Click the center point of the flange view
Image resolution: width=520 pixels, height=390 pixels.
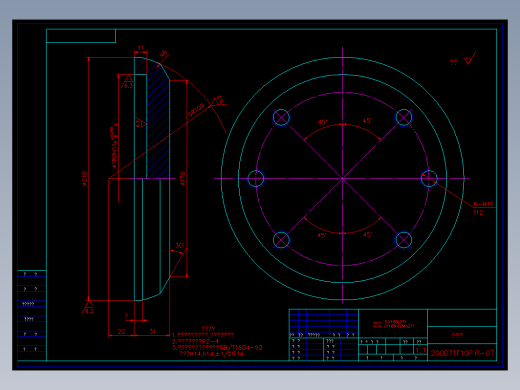(x=343, y=179)
